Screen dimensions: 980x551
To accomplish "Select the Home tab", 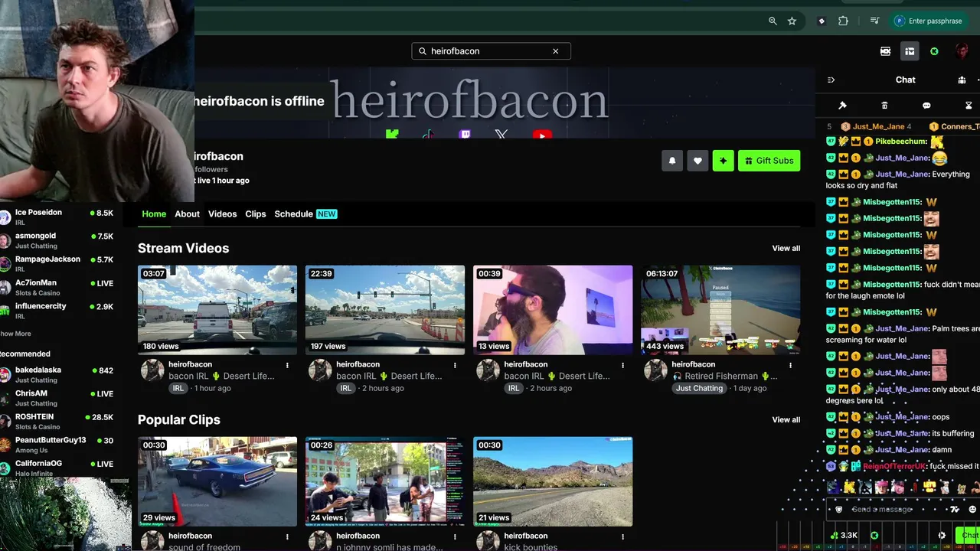I will (154, 214).
